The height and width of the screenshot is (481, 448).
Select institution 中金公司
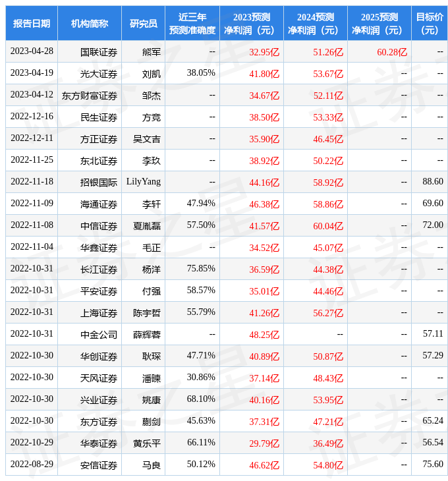point(99,335)
